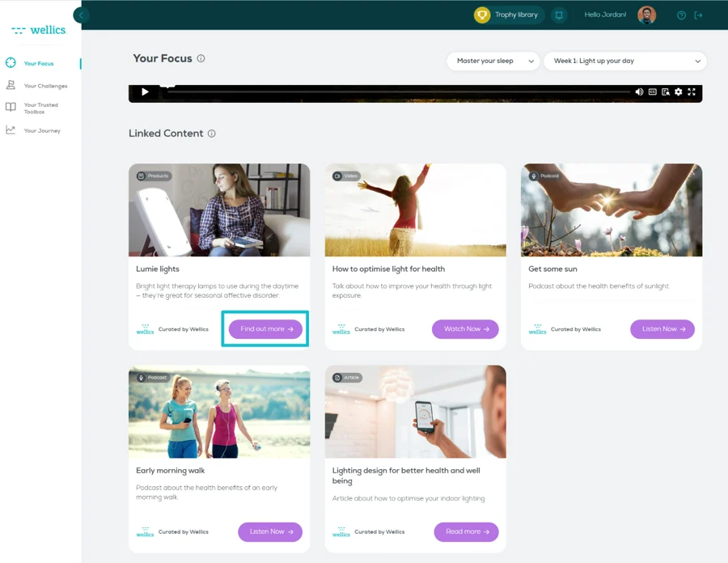Open the Early morning walk card thumbnail
The width and height of the screenshot is (728, 563).
pyautogui.click(x=218, y=411)
